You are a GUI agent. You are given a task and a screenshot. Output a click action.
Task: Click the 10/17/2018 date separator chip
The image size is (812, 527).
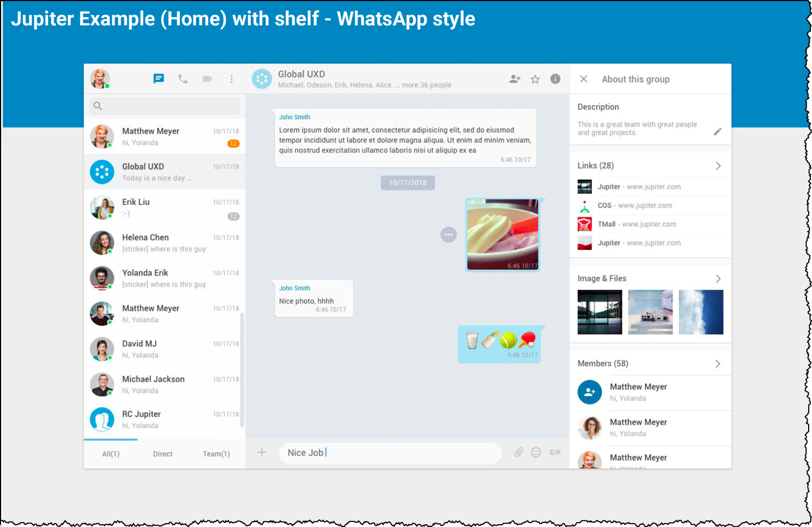[x=408, y=183]
